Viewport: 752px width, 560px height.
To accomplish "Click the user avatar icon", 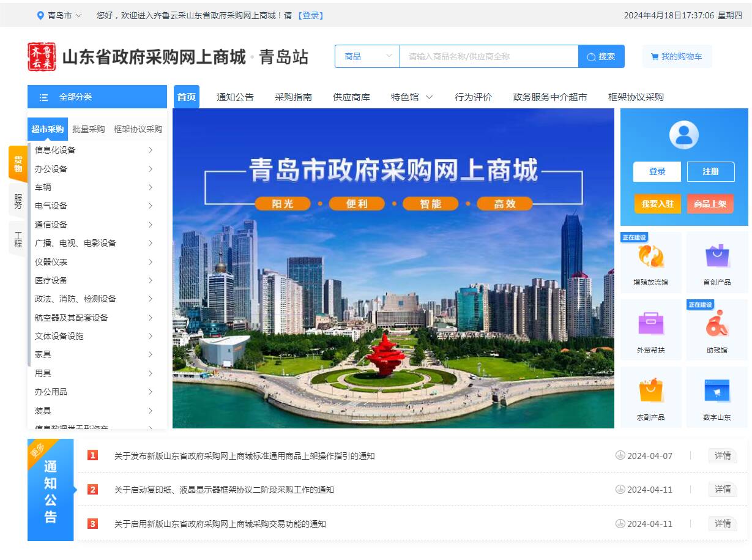I will pos(683,135).
